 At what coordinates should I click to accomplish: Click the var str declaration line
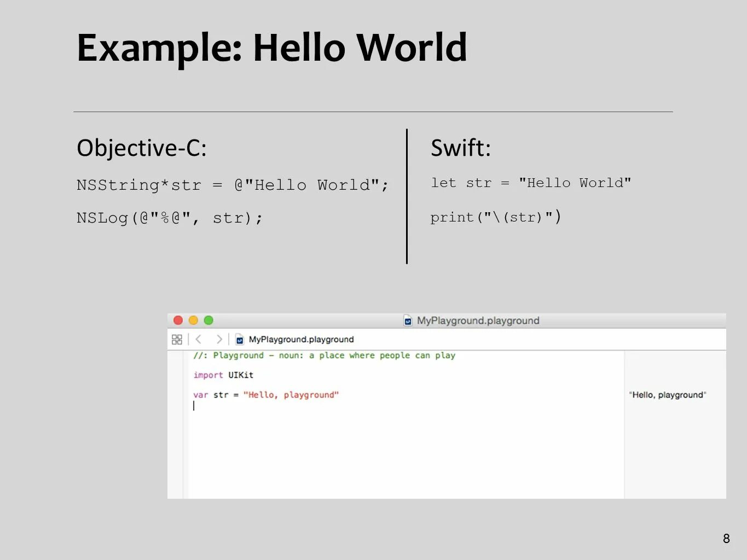pyautogui.click(x=266, y=395)
